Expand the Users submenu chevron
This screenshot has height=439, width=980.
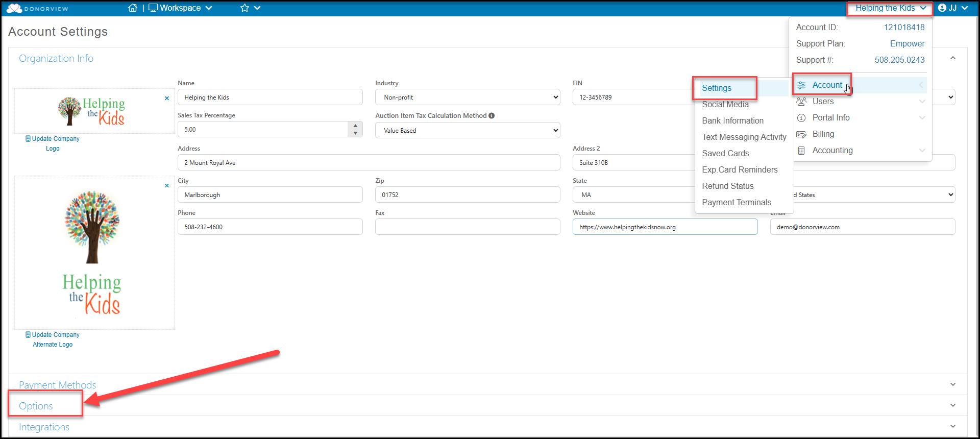point(922,101)
